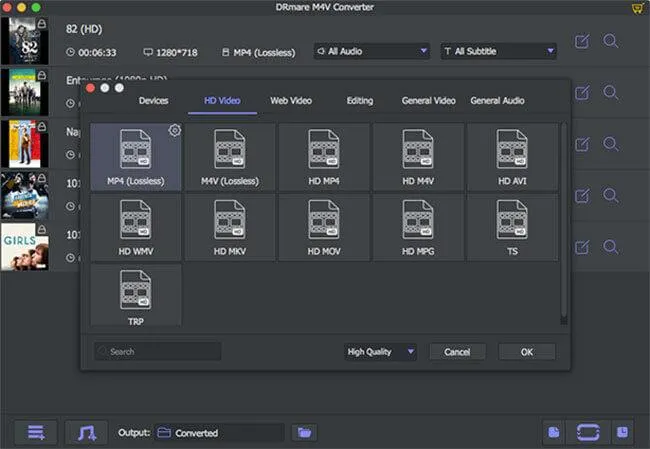This screenshot has height=449, width=650.
Task: Open the High Quality dropdown
Action: [x=380, y=352]
